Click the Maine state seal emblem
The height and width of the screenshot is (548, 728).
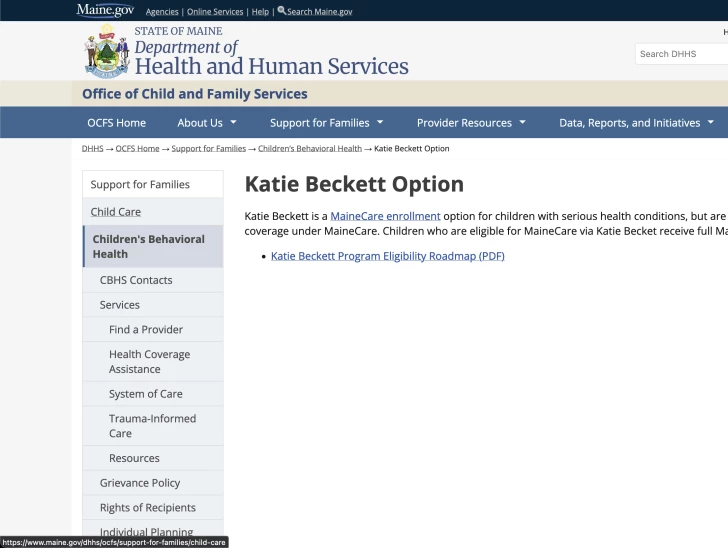point(106,52)
